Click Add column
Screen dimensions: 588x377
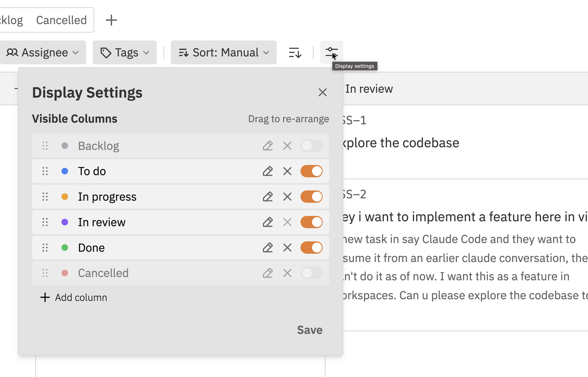73,297
